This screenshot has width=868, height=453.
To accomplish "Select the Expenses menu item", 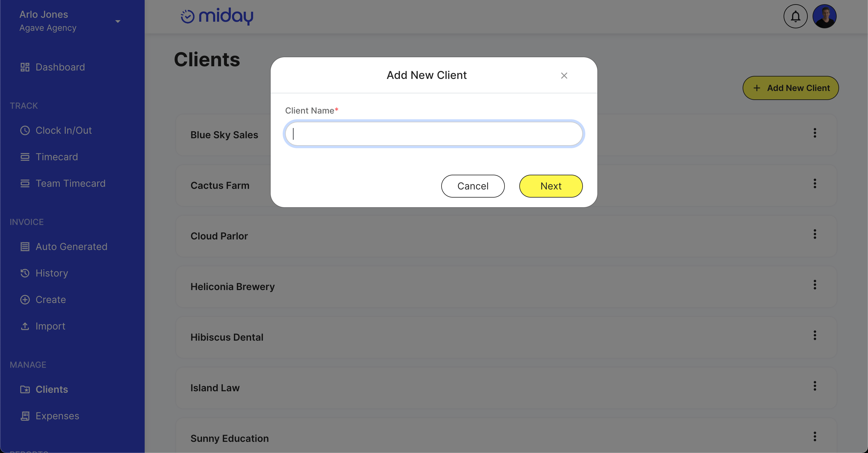I will click(57, 415).
